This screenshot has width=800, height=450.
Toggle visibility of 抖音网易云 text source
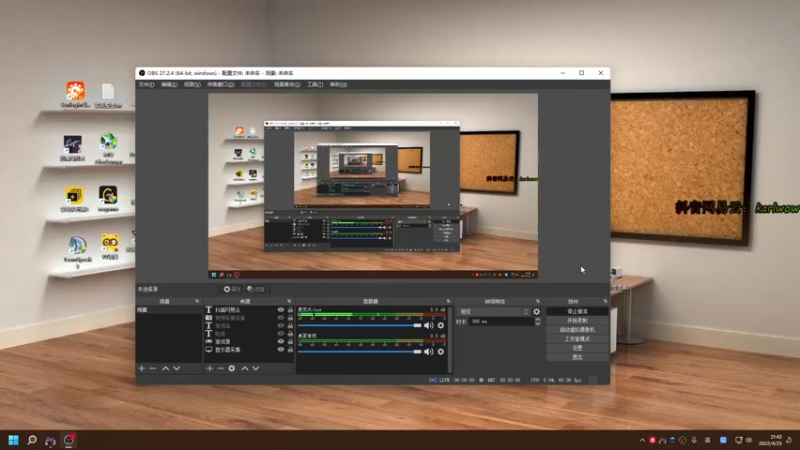[x=281, y=310]
